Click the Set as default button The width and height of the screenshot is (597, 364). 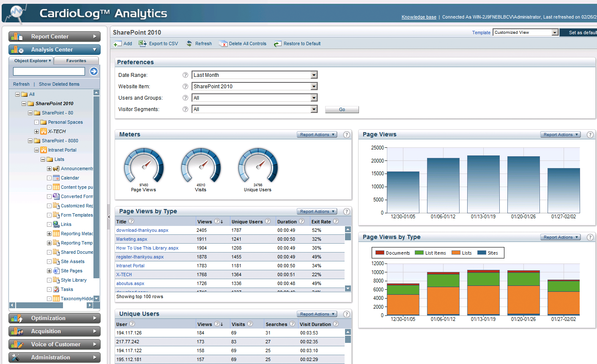click(578, 33)
